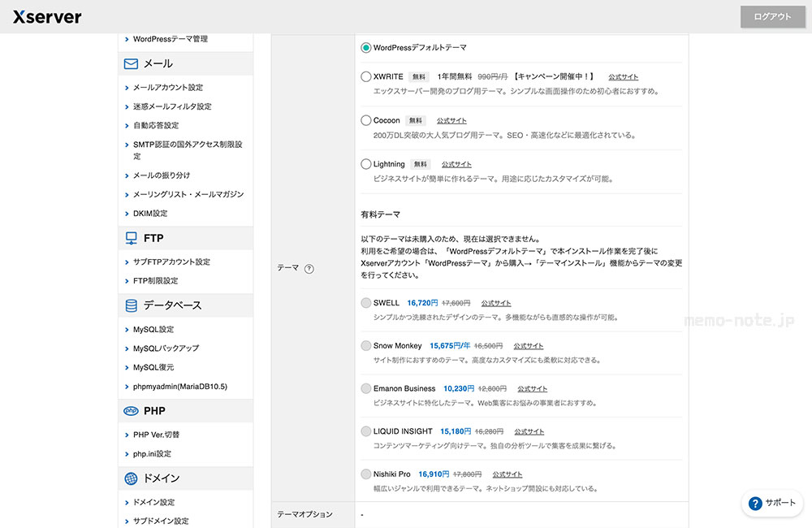Click the 有料テーマ heading
Viewport: 812px width, 528px height.
(x=380, y=214)
